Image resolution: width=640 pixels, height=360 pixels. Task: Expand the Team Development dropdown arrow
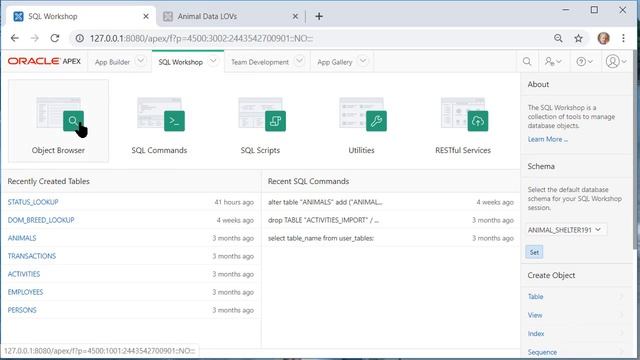coord(299,61)
